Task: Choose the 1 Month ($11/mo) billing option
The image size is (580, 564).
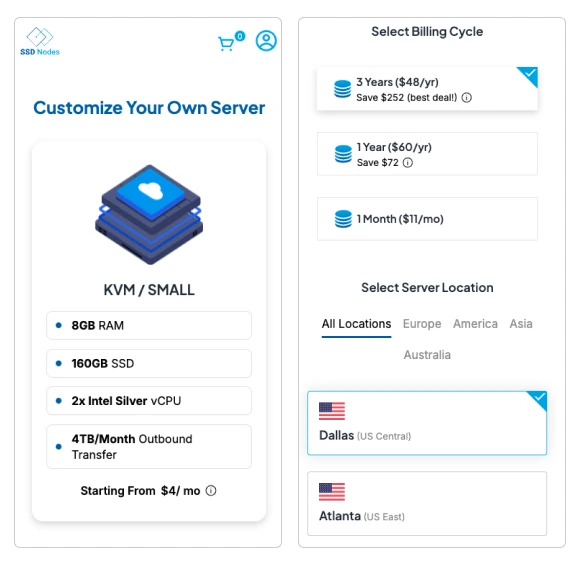Action: [427, 219]
